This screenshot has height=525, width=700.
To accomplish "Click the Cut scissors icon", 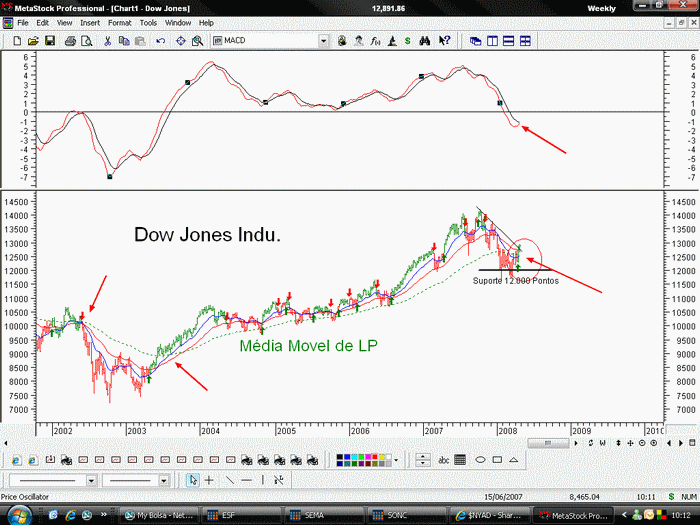I will tap(108, 41).
